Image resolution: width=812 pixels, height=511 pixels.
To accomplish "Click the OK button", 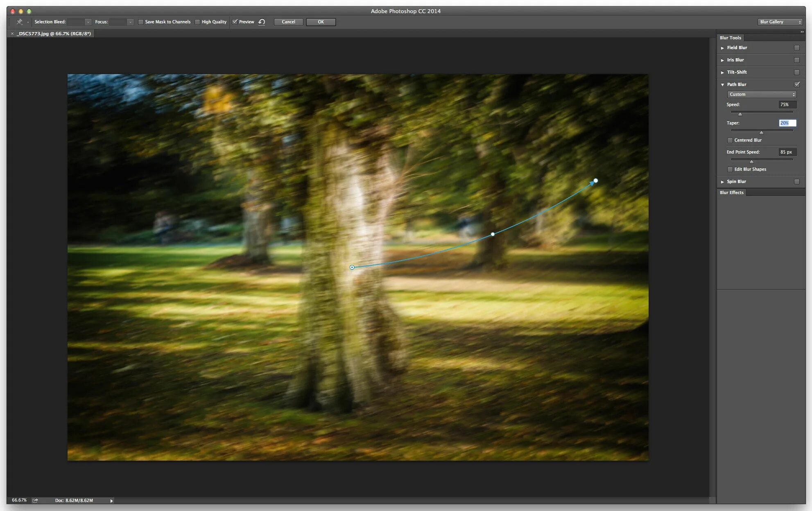I will click(x=320, y=22).
